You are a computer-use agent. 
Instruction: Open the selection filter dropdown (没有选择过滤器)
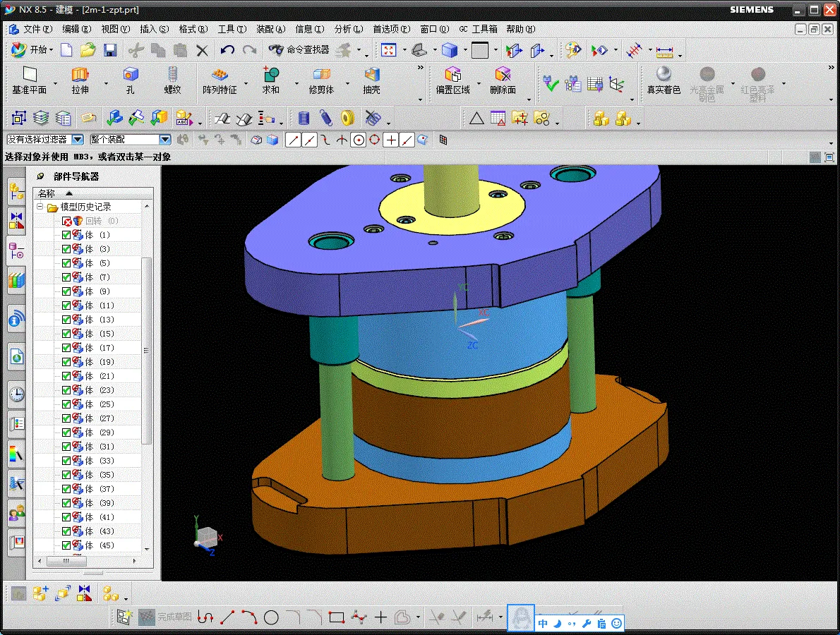click(x=78, y=140)
